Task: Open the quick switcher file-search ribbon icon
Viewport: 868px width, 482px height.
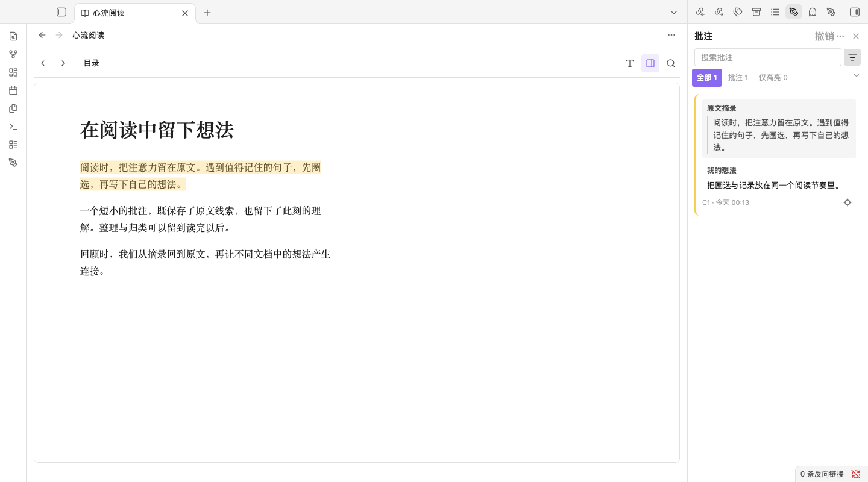Action: (13, 36)
